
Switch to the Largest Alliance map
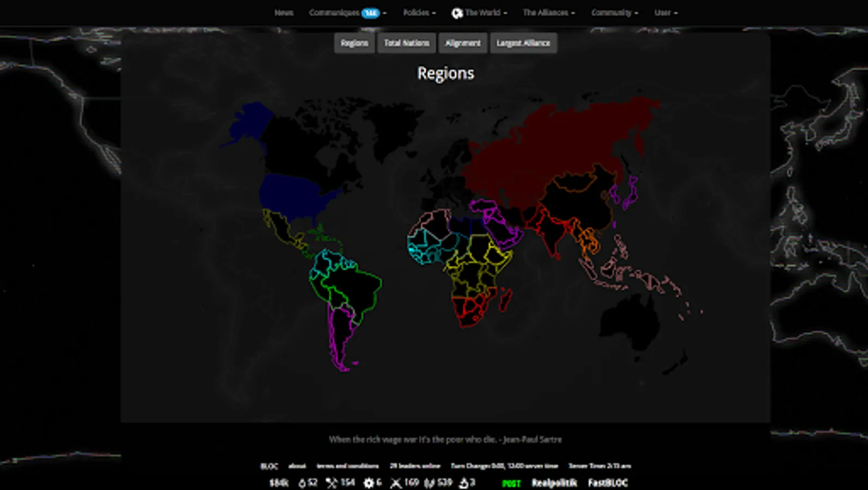523,43
